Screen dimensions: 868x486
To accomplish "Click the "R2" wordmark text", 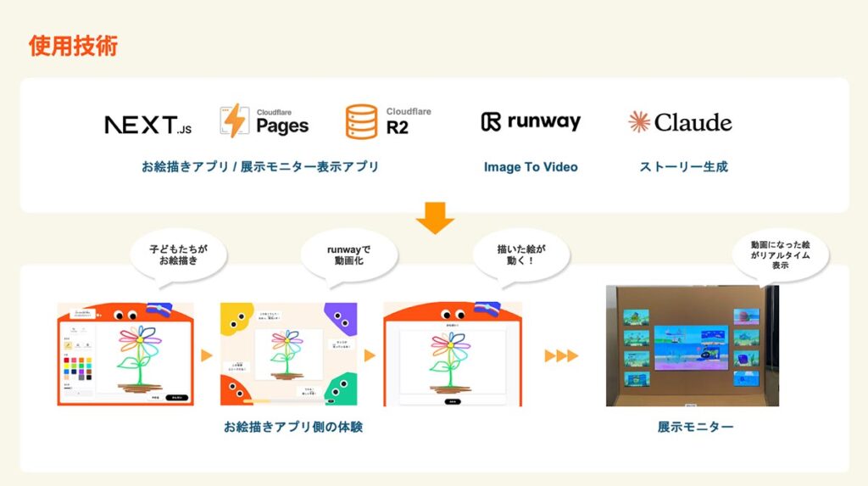I will 398,127.
